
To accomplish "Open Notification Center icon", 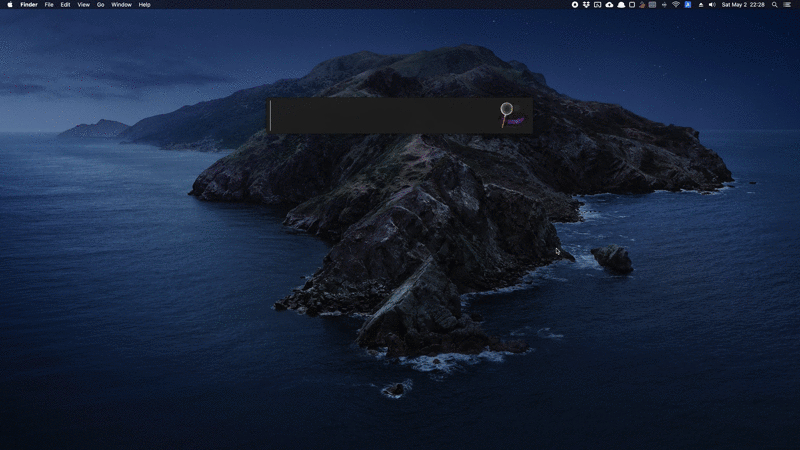I will point(787,5).
